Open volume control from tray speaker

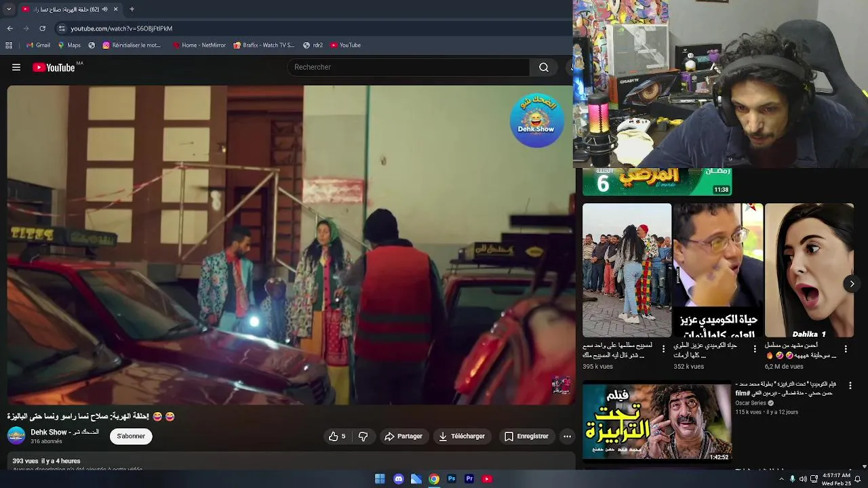[803, 479]
